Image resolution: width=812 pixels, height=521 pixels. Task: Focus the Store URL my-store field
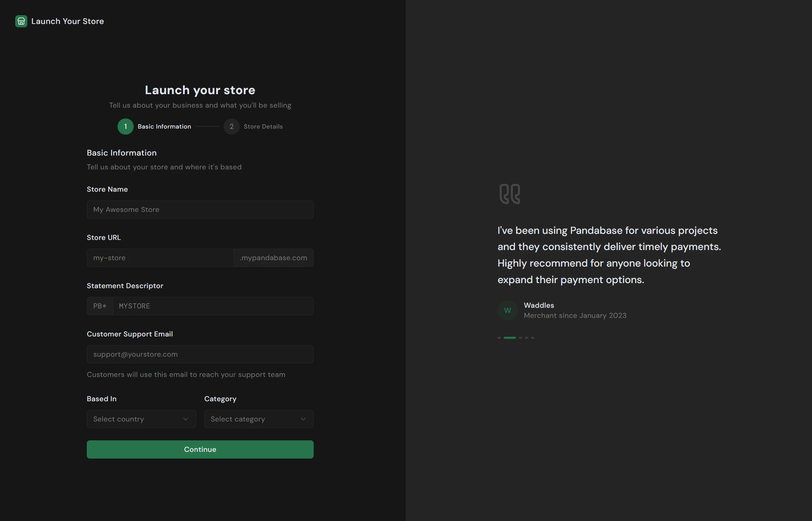[x=160, y=258]
